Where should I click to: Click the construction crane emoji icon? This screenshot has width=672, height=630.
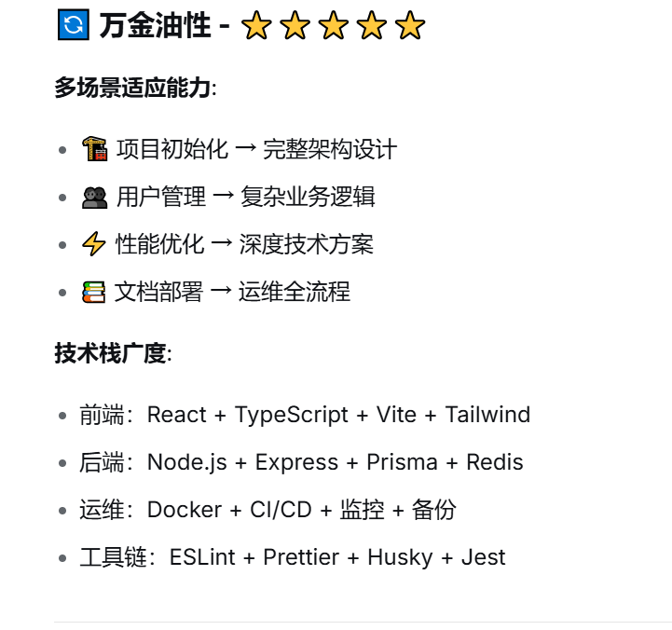pyautogui.click(x=94, y=149)
